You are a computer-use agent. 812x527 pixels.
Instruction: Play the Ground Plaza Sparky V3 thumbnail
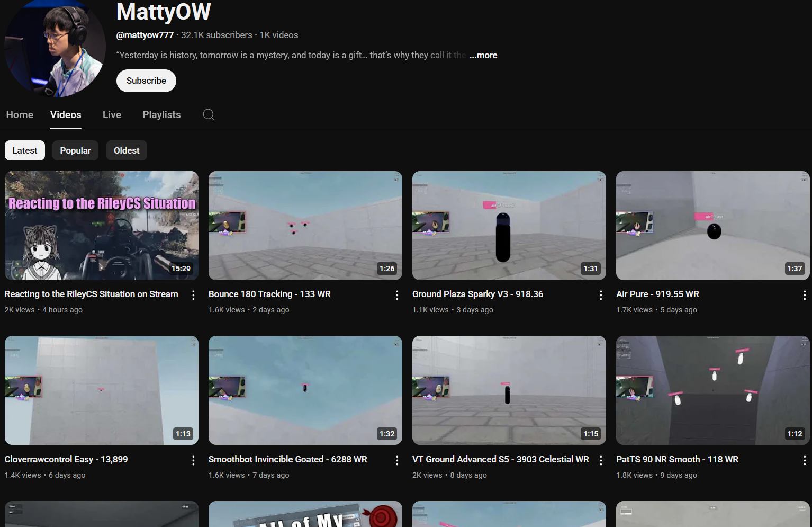click(x=509, y=226)
